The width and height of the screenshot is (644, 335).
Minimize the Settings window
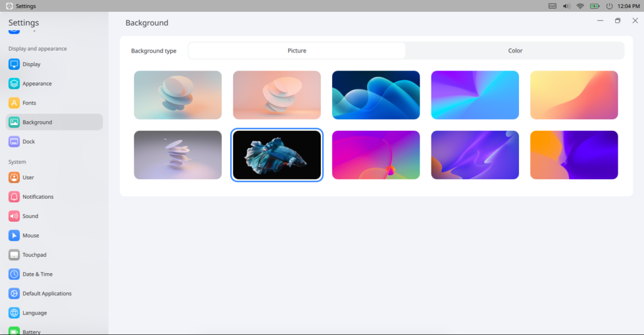(x=600, y=21)
